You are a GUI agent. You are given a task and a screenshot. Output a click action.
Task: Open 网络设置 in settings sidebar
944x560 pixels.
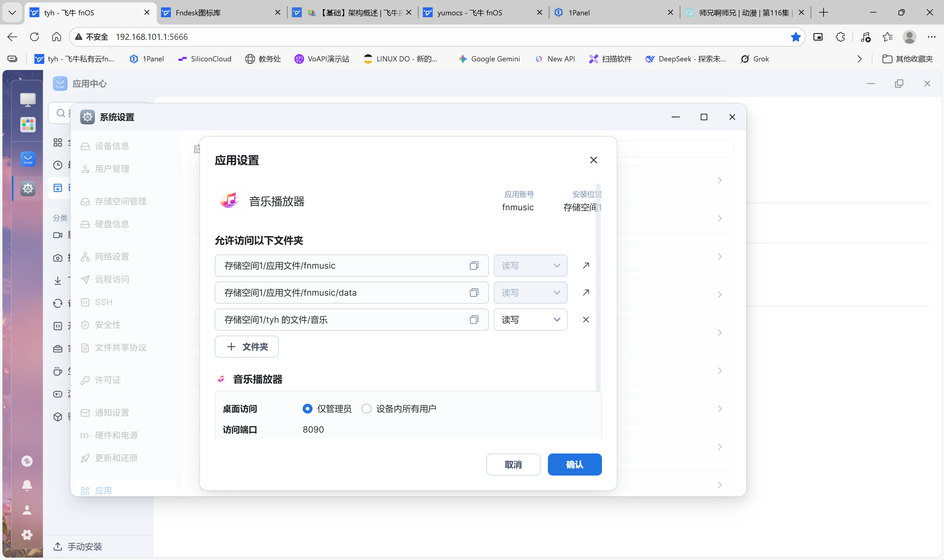(112, 257)
